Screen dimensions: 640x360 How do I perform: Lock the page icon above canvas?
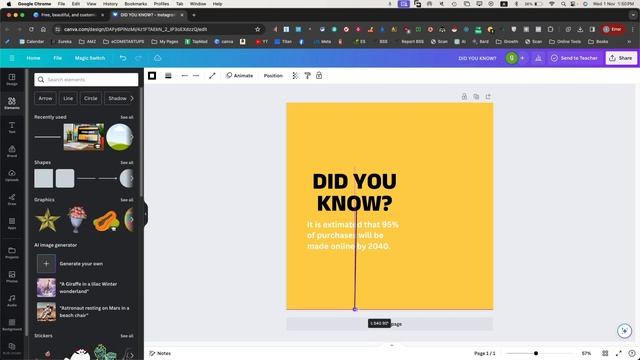coord(464,97)
